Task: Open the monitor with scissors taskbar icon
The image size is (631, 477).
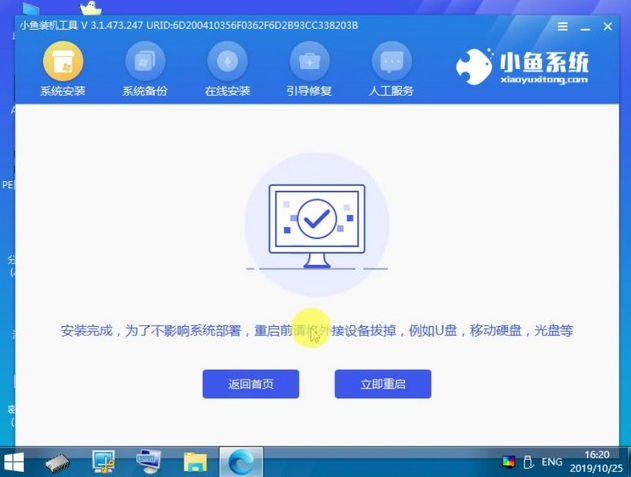Action: pyautogui.click(x=103, y=462)
